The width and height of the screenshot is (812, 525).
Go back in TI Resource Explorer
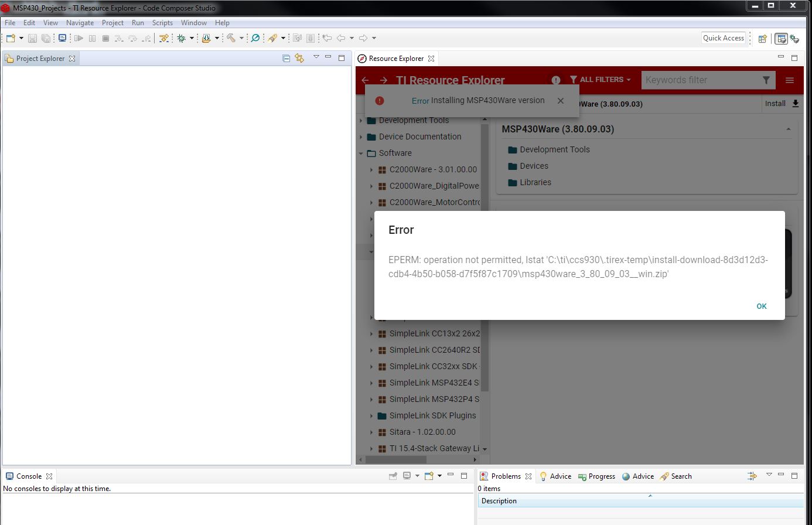click(365, 80)
